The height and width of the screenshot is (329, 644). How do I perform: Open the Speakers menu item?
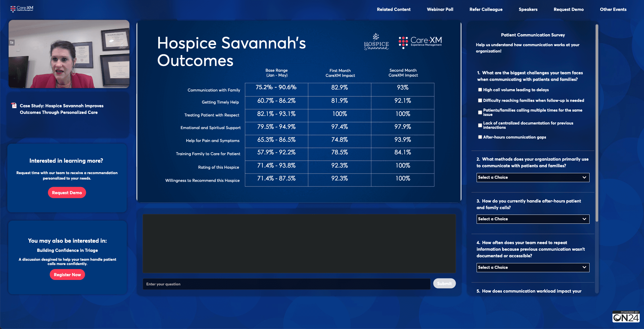coord(528,9)
